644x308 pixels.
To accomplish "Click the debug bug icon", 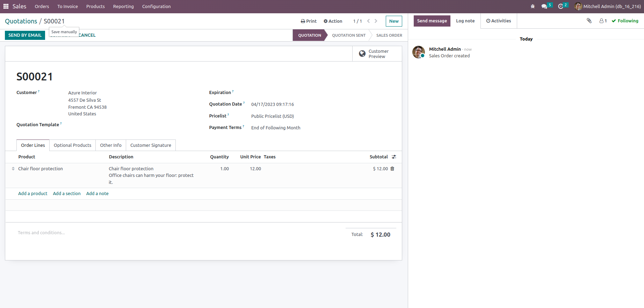I will pyautogui.click(x=533, y=6).
